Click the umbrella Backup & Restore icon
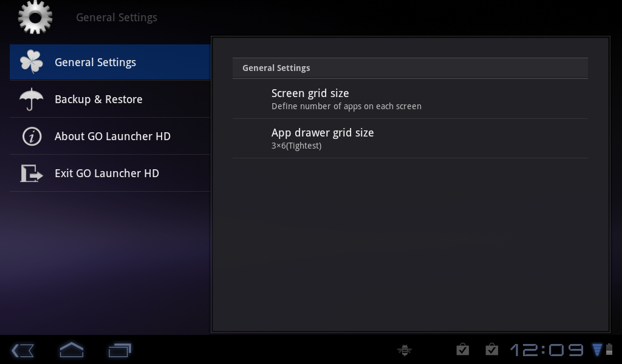 [32, 99]
